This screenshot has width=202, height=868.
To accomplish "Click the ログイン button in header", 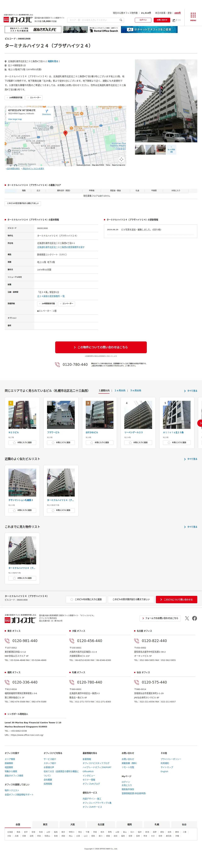I will click(x=143, y=20).
